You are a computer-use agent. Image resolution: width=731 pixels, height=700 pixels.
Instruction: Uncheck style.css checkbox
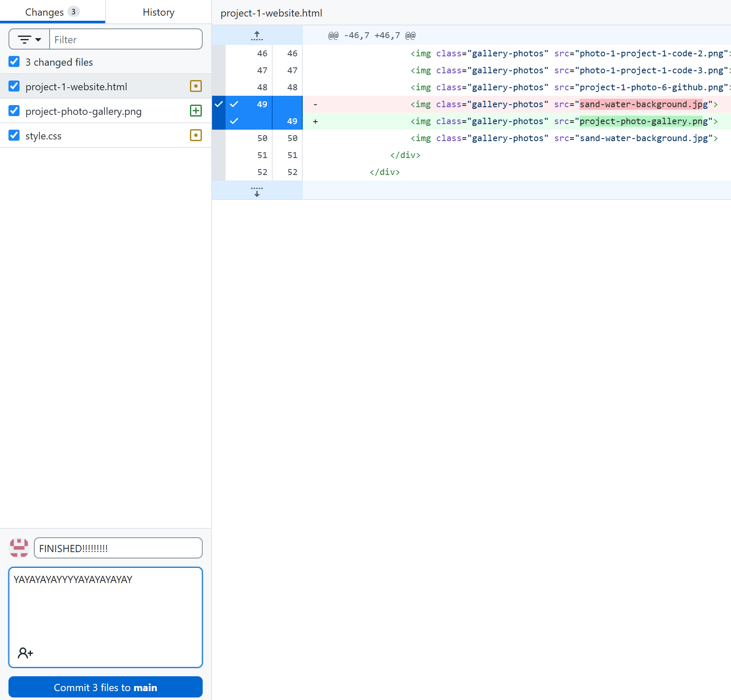coord(14,136)
